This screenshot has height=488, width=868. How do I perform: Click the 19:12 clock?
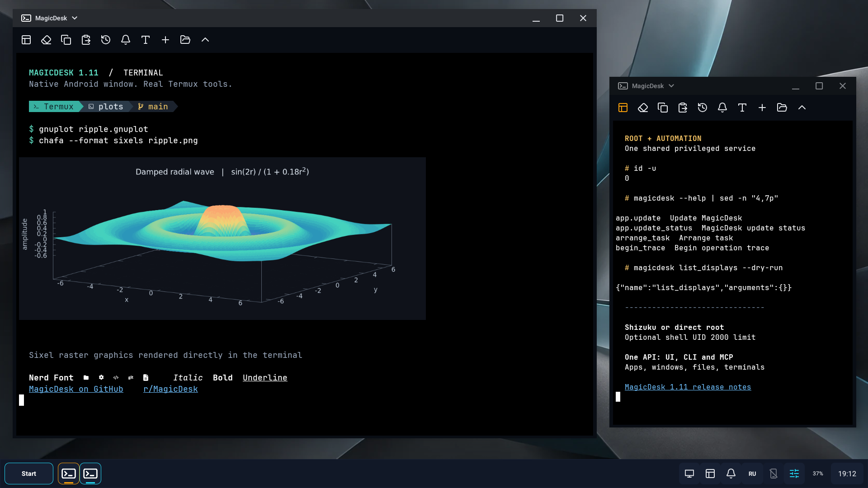pos(847,474)
